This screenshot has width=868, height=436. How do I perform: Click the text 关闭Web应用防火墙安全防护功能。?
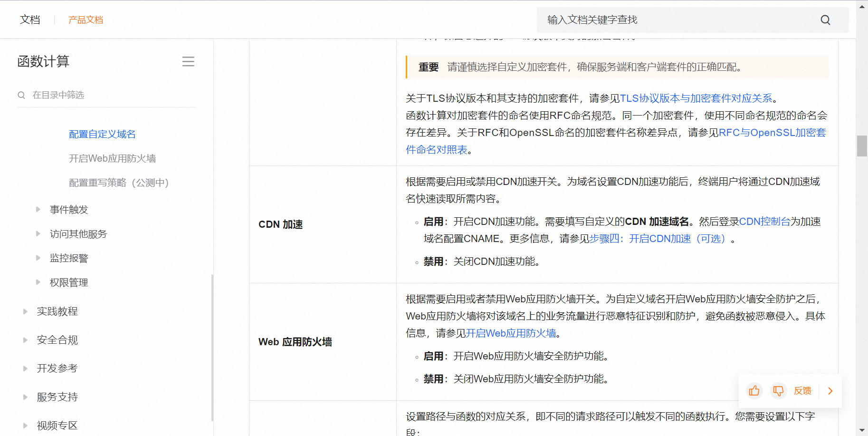(531, 379)
